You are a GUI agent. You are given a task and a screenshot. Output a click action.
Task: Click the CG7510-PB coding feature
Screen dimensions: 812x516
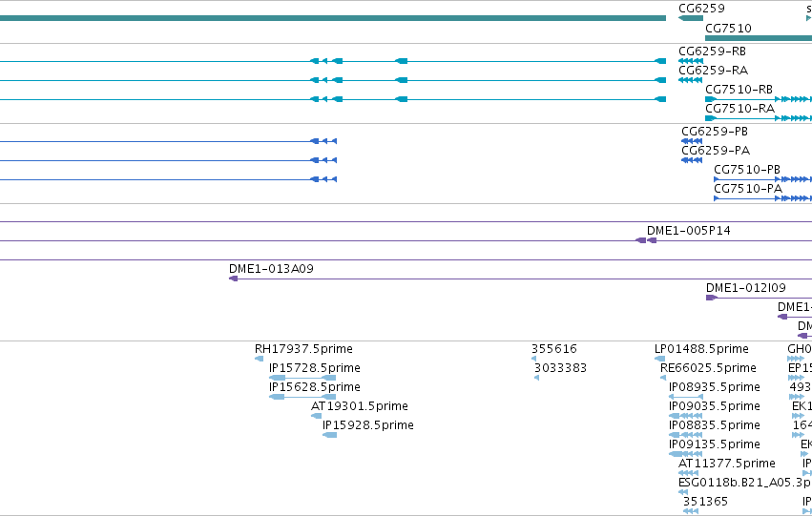click(762, 179)
